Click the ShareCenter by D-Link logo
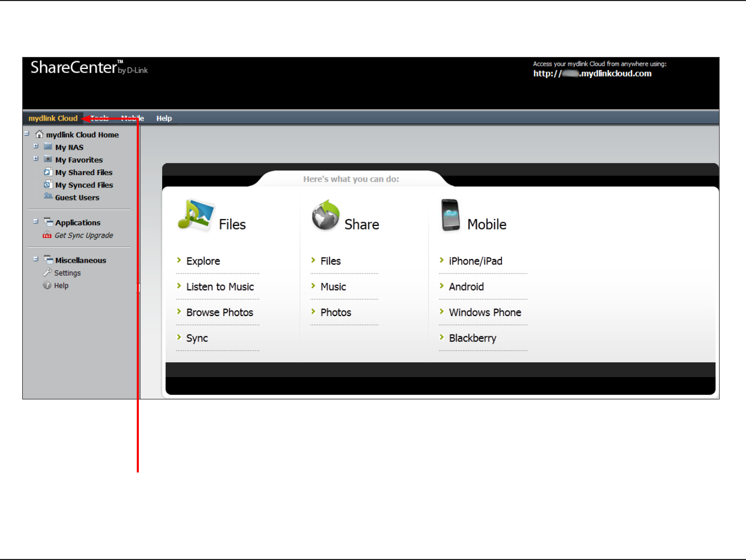This screenshot has height=560, width=746. (89, 67)
